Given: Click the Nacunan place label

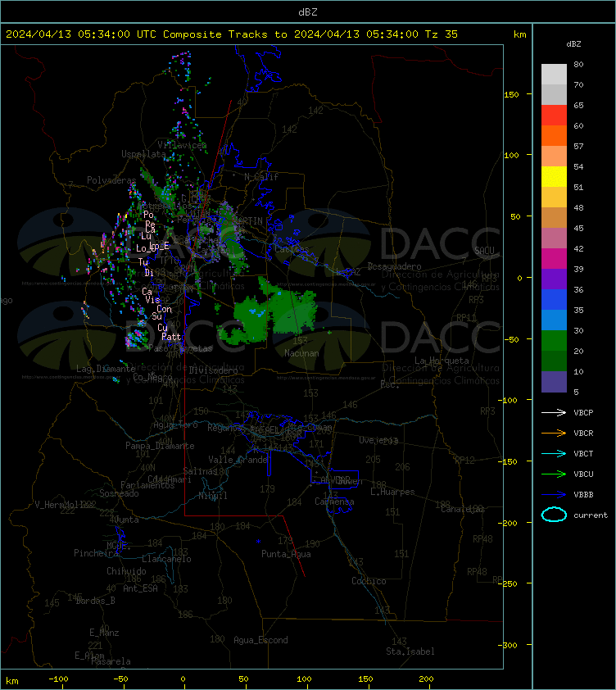Looking at the screenshot, I should (301, 353).
